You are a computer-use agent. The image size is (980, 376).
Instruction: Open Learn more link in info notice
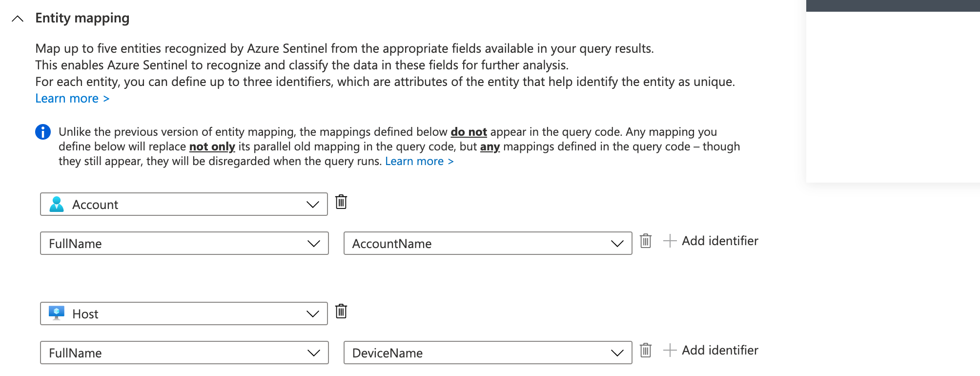419,161
